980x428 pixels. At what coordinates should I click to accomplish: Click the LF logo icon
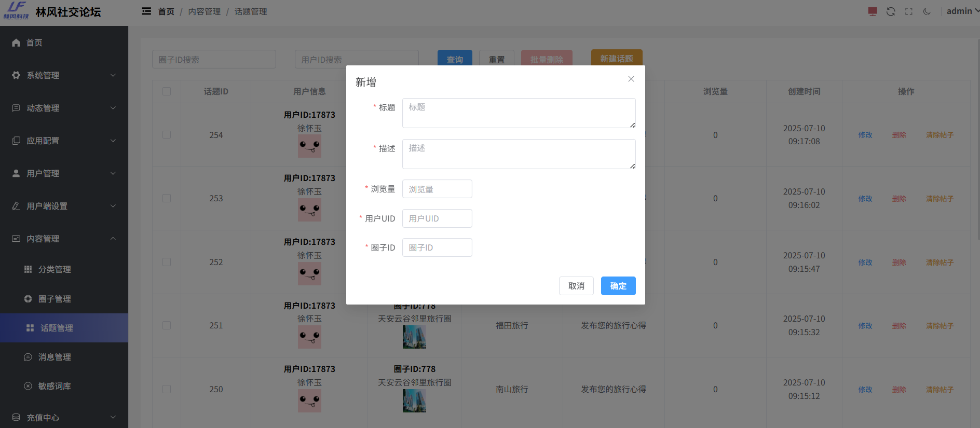(16, 10)
